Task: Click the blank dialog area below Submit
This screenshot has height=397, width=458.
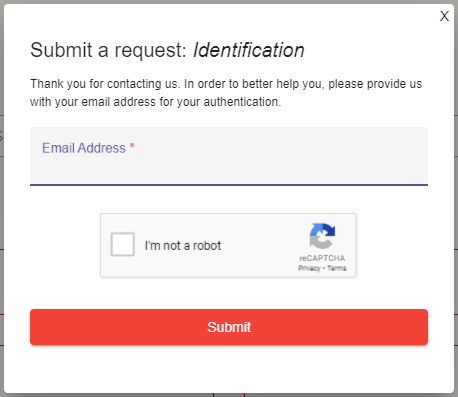Action: click(229, 369)
